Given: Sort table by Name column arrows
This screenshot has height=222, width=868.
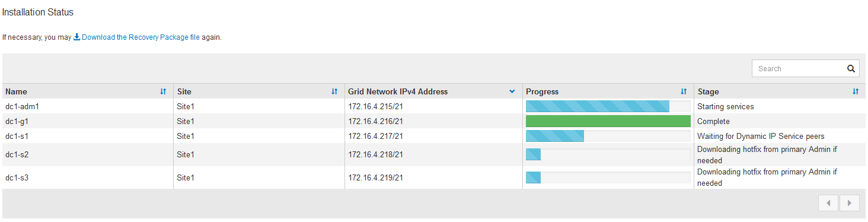Looking at the screenshot, I should [x=163, y=91].
